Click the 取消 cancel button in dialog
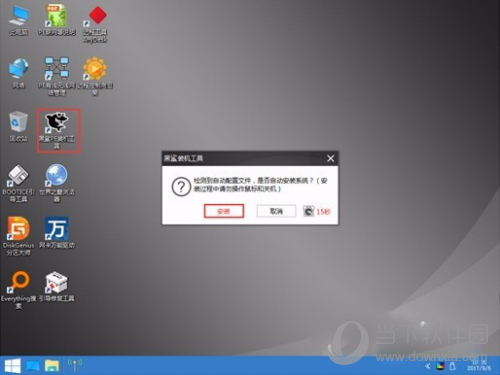The image size is (500, 375). click(276, 211)
